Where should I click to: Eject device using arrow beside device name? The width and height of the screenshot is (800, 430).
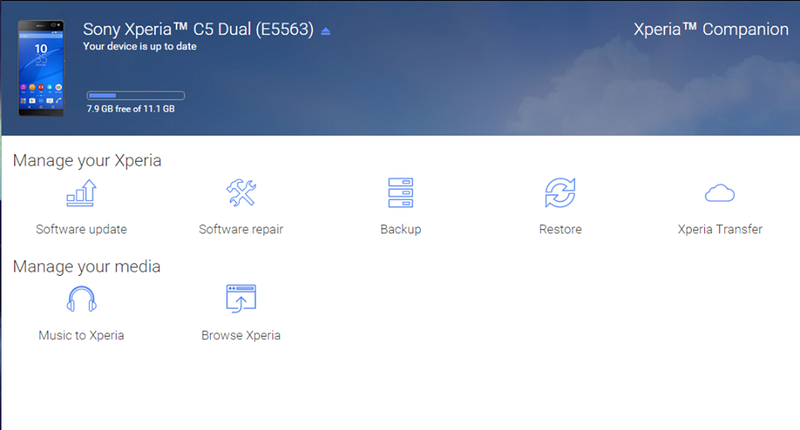(326, 32)
